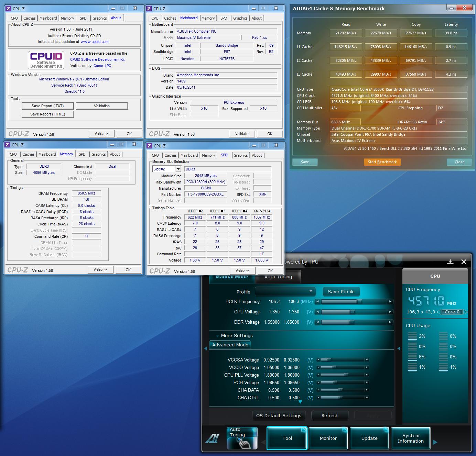This screenshot has width=476, height=456.
Task: Show previous AI Suite menu items left arrow
Action: coord(263,442)
